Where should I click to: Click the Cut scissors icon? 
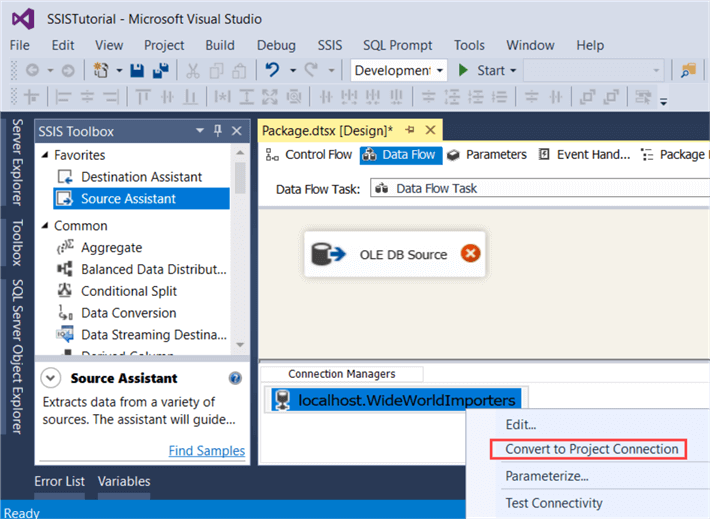click(192, 71)
